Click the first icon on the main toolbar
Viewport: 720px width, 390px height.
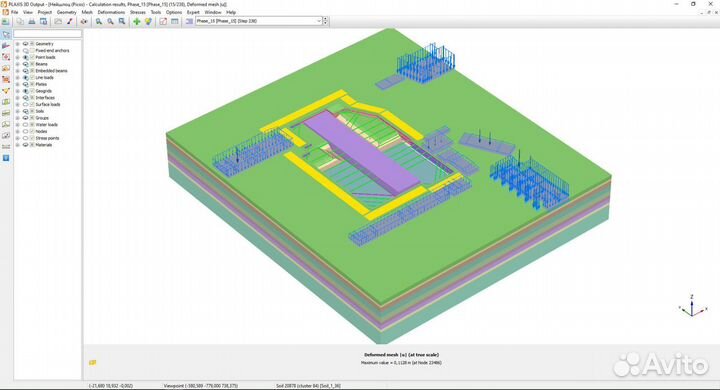coord(6,21)
